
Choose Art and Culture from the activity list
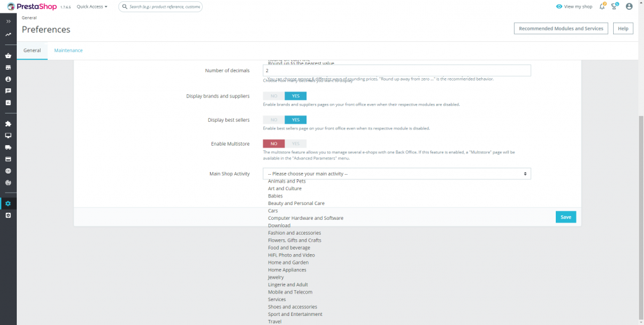(x=285, y=188)
